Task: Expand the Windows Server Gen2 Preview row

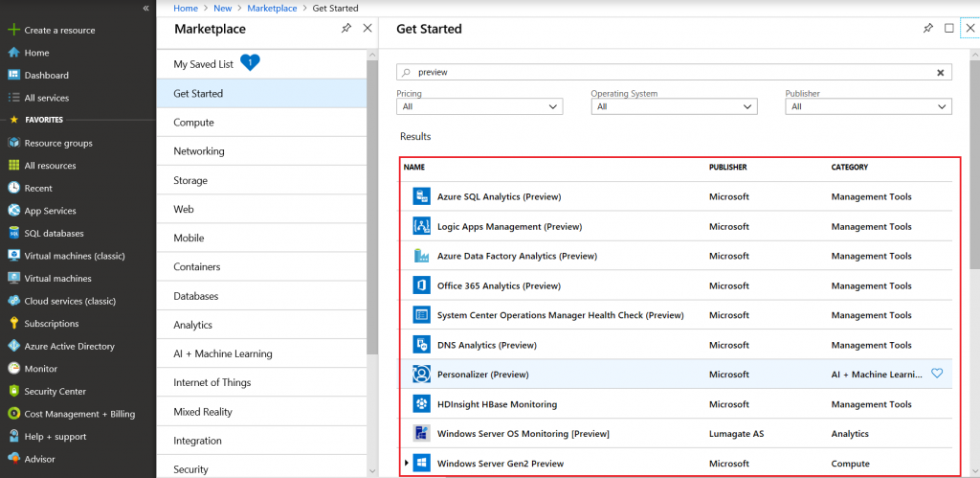Action: coord(406,463)
